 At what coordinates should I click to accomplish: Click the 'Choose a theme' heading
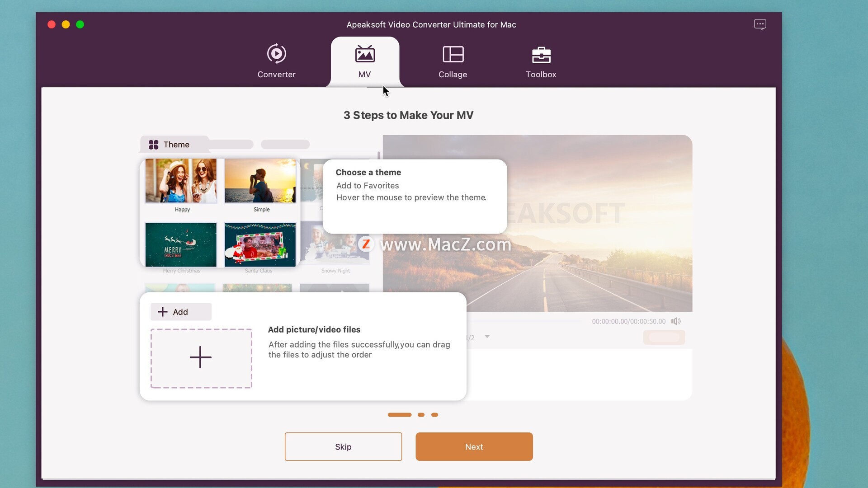368,172
